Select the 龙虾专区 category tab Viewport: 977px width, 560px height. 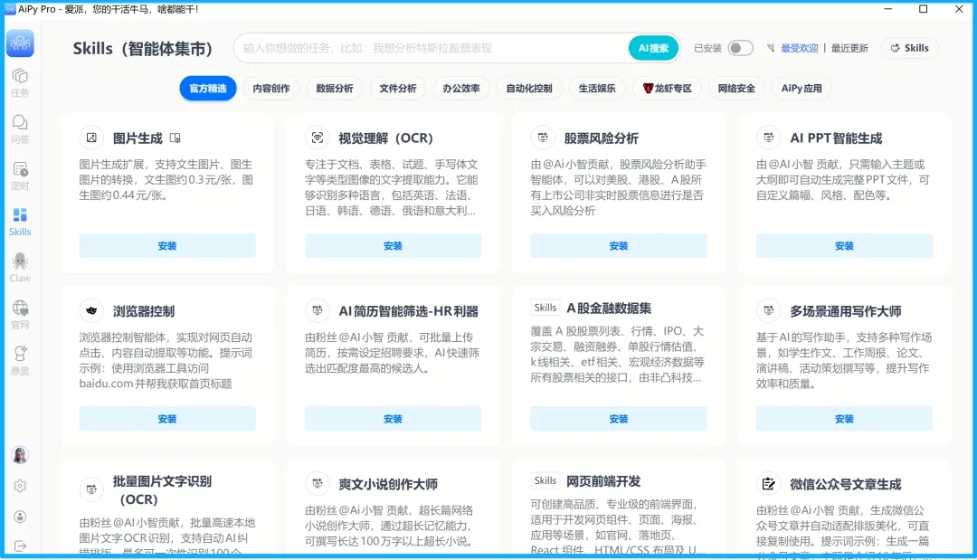tap(668, 89)
